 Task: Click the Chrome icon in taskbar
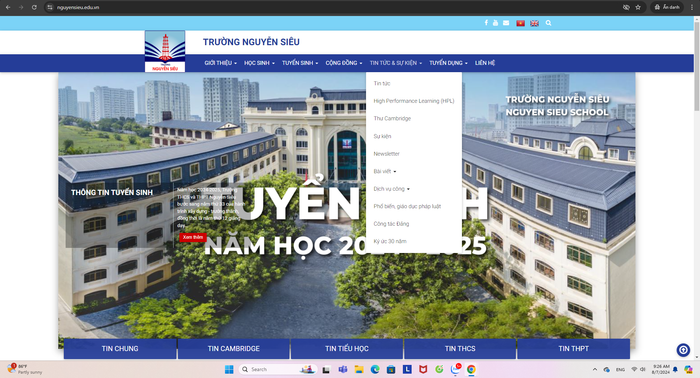click(471, 370)
